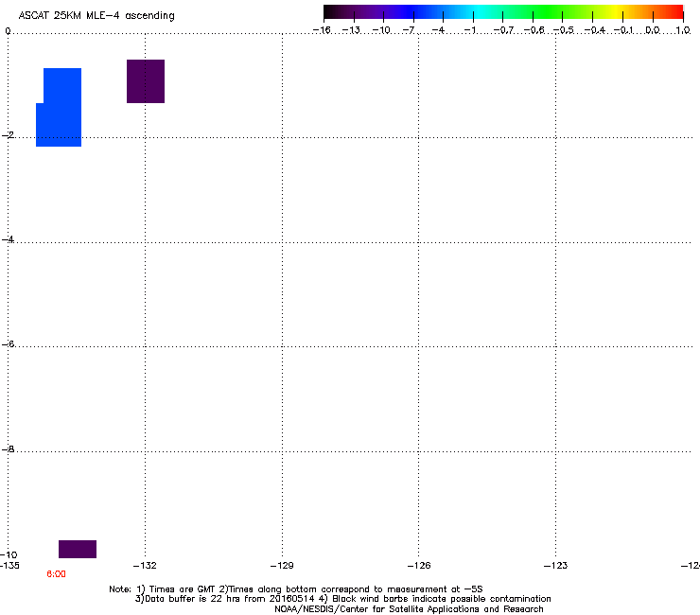
Task: Click the 'Data buffer is 22 hrs' note
Action: point(342,599)
